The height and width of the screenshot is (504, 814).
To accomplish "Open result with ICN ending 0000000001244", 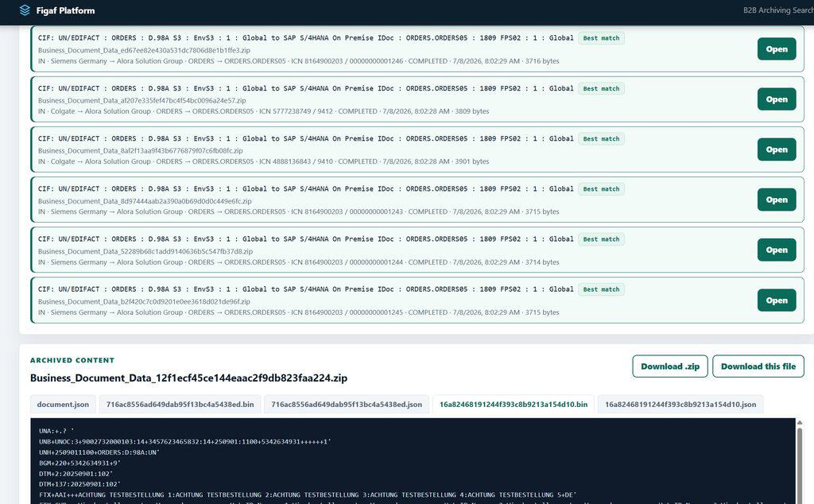I will [x=776, y=250].
